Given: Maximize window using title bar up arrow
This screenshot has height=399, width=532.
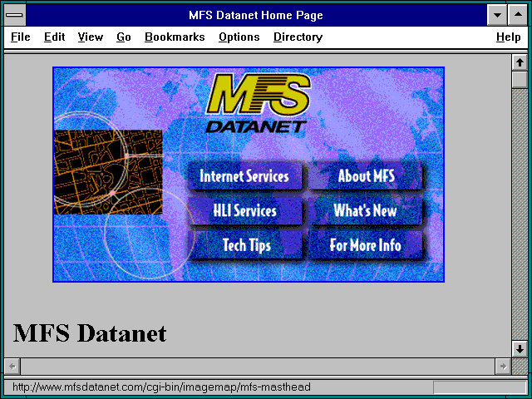Looking at the screenshot, I should (518, 15).
